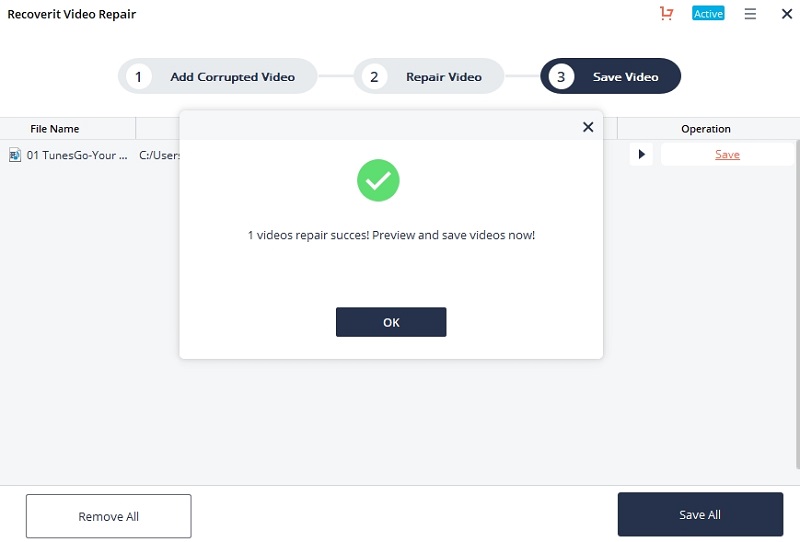Close the Recoverit Video Repair window

point(787,14)
